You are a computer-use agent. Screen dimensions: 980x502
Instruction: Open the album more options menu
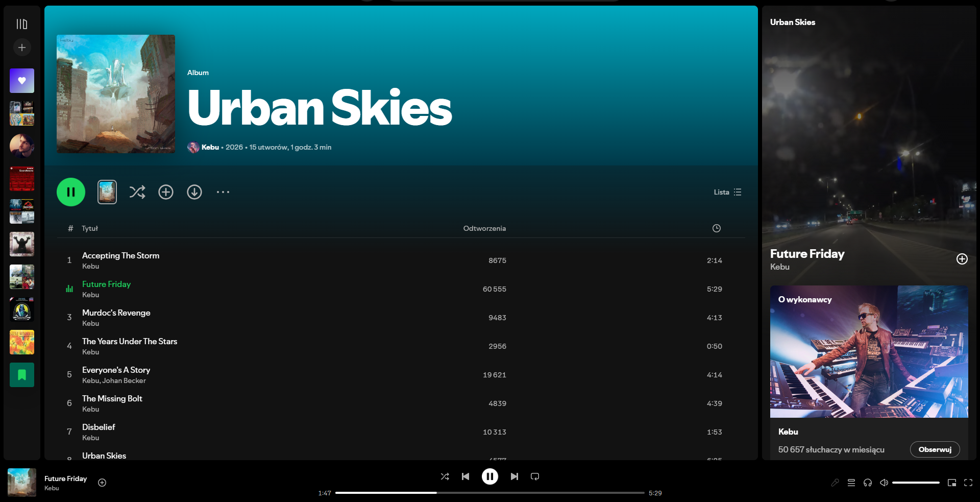pyautogui.click(x=223, y=192)
